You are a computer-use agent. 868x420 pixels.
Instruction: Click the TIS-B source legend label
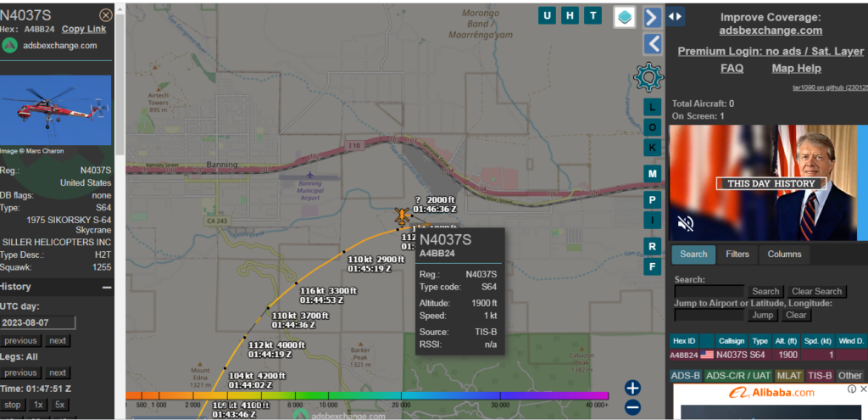point(820,376)
